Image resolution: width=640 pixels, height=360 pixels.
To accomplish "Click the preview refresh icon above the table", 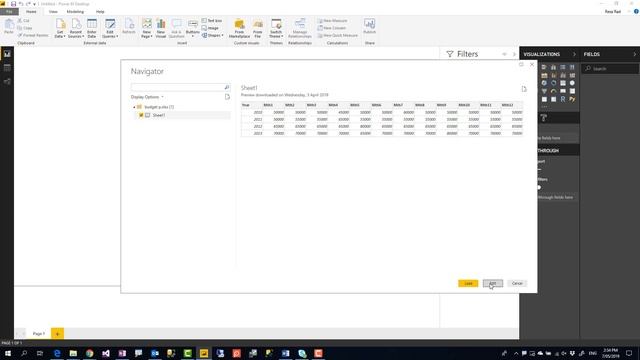I will click(x=524, y=89).
